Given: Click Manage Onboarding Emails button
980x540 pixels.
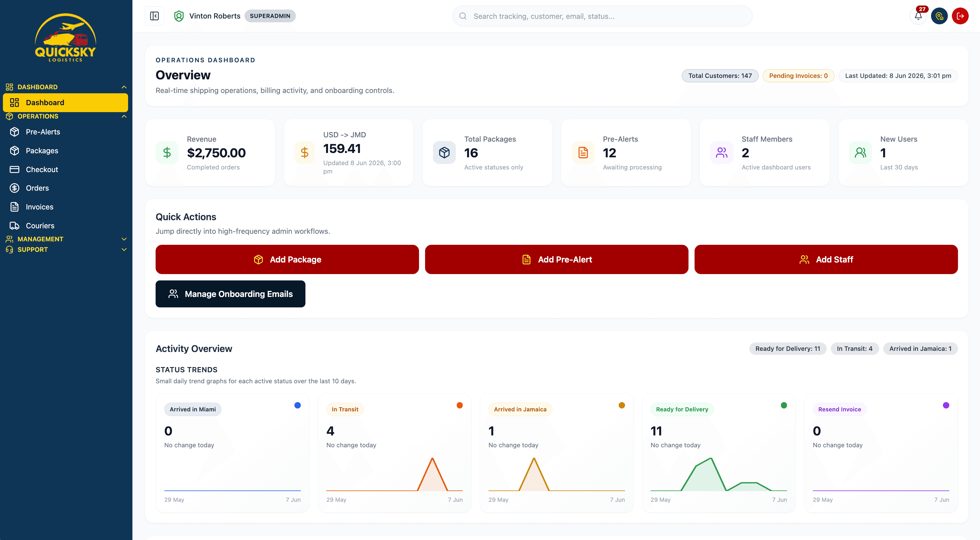Looking at the screenshot, I should click(230, 294).
